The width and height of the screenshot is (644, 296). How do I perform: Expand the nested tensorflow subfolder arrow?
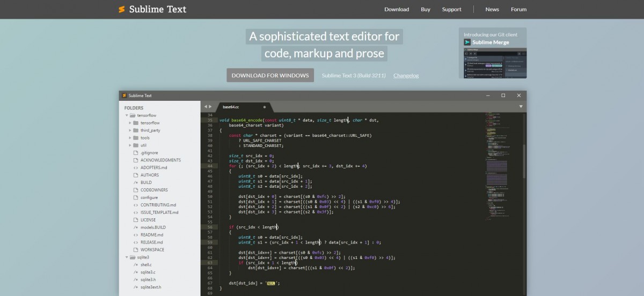tap(130, 123)
